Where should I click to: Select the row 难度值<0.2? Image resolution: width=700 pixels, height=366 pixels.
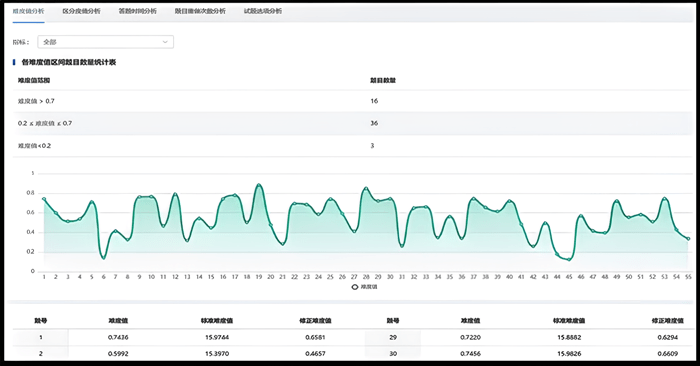pos(353,146)
